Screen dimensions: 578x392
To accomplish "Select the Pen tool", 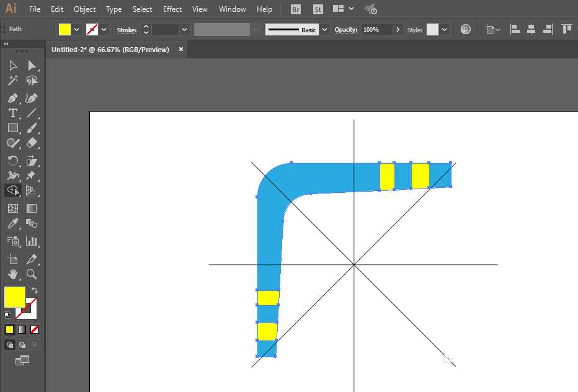I will 12,98.
